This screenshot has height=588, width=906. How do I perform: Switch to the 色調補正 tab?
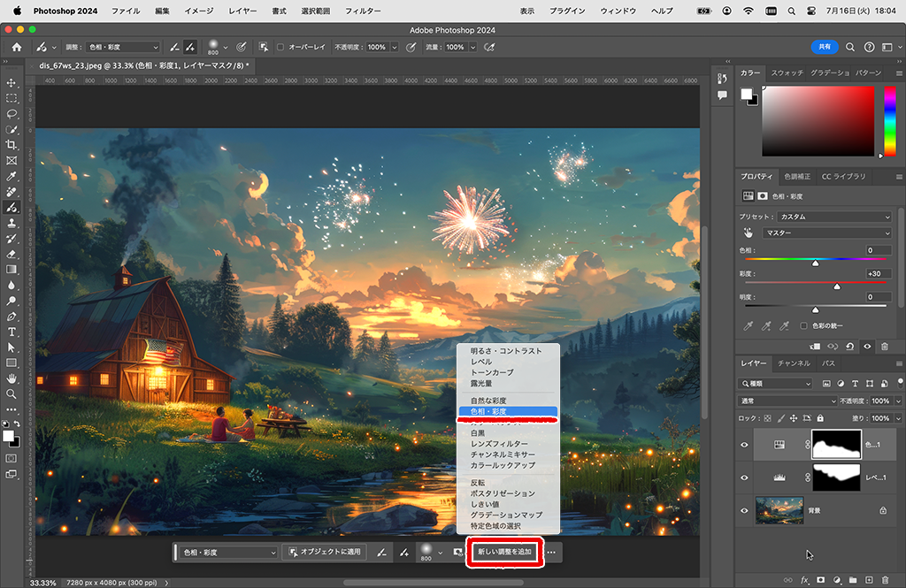click(x=797, y=176)
